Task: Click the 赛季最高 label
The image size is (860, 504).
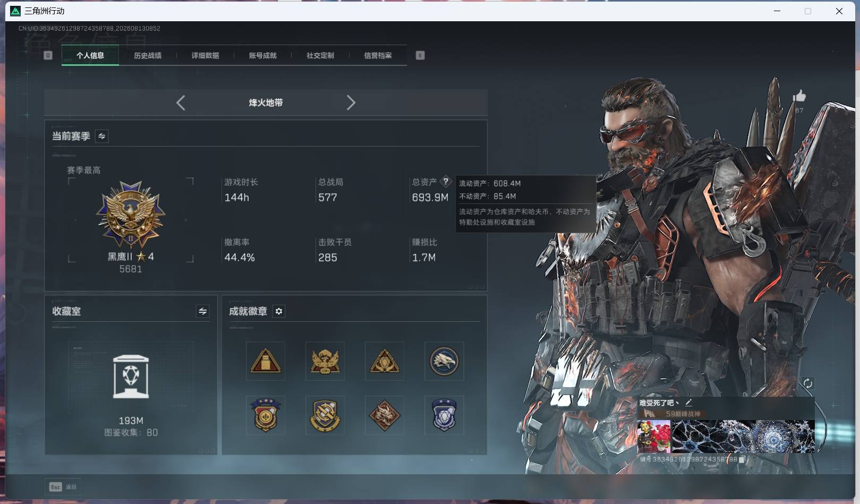Action: click(83, 170)
